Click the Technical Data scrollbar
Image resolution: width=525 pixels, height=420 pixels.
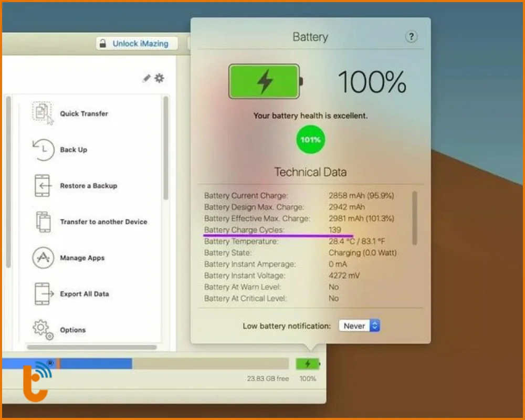coord(415,218)
